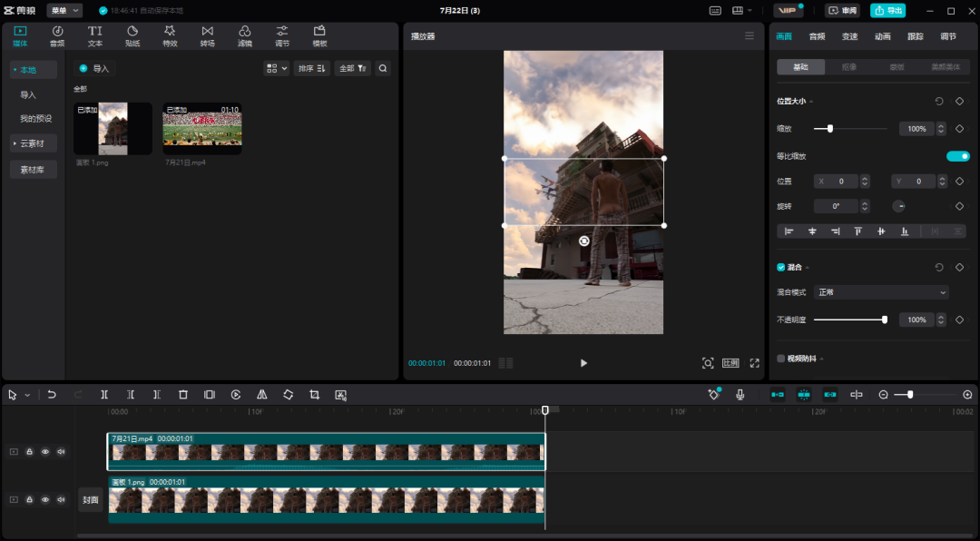
Task: Click the 导入 import button
Action: point(94,68)
